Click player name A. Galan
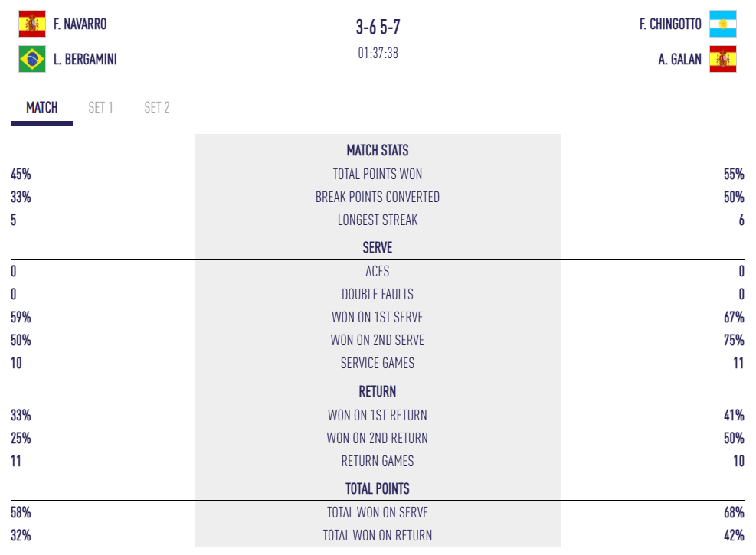This screenshot has width=756, height=555. click(679, 59)
